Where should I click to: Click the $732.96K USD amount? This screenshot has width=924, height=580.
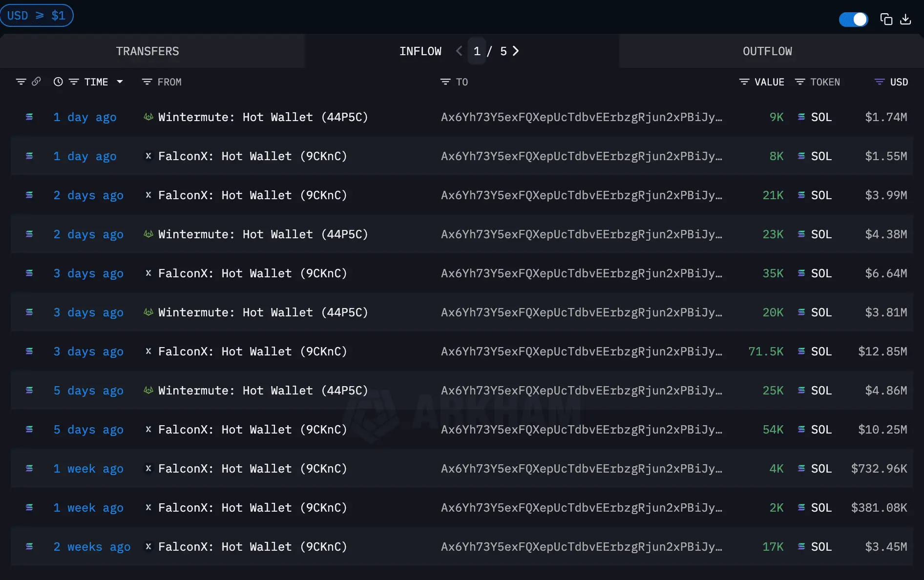[879, 469]
